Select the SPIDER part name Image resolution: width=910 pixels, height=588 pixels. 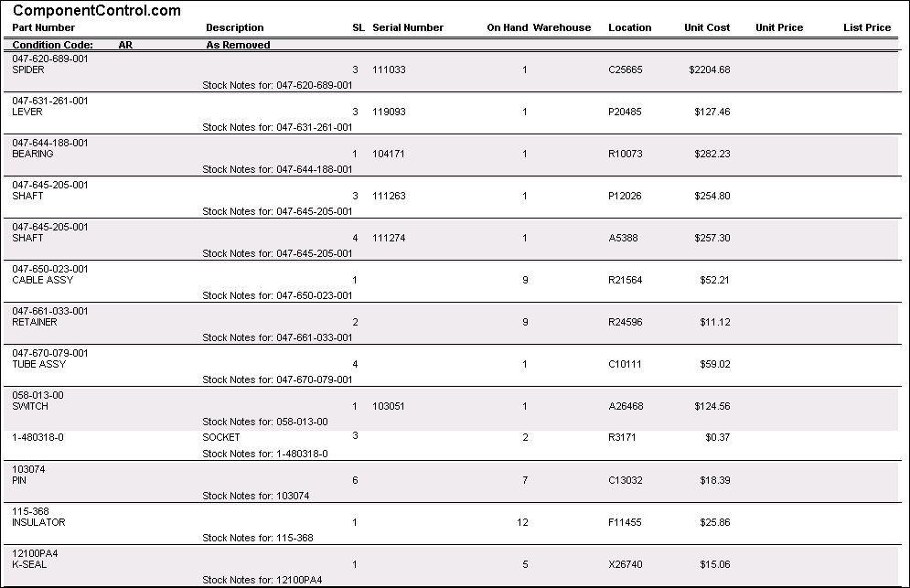click(x=28, y=69)
